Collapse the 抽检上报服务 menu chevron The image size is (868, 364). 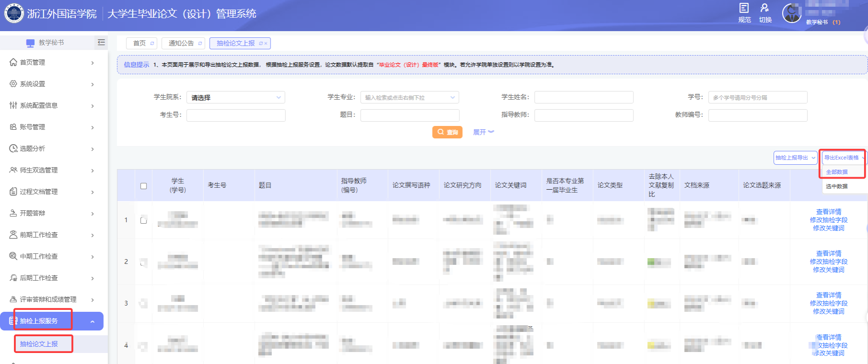pyautogui.click(x=93, y=321)
